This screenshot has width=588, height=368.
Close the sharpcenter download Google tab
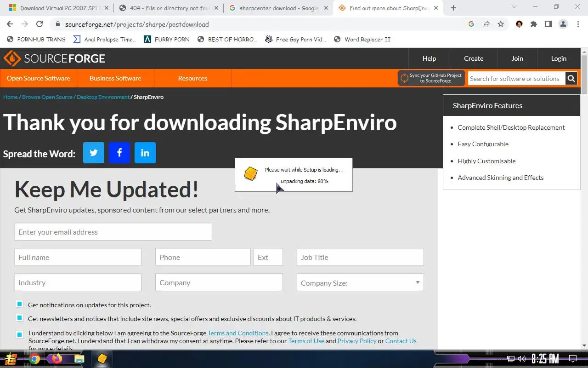click(327, 8)
